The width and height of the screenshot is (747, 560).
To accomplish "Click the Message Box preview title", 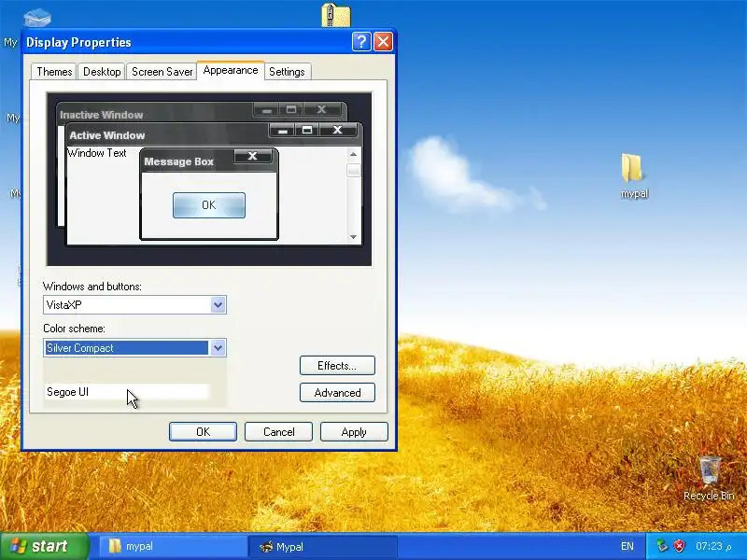I will tap(178, 161).
